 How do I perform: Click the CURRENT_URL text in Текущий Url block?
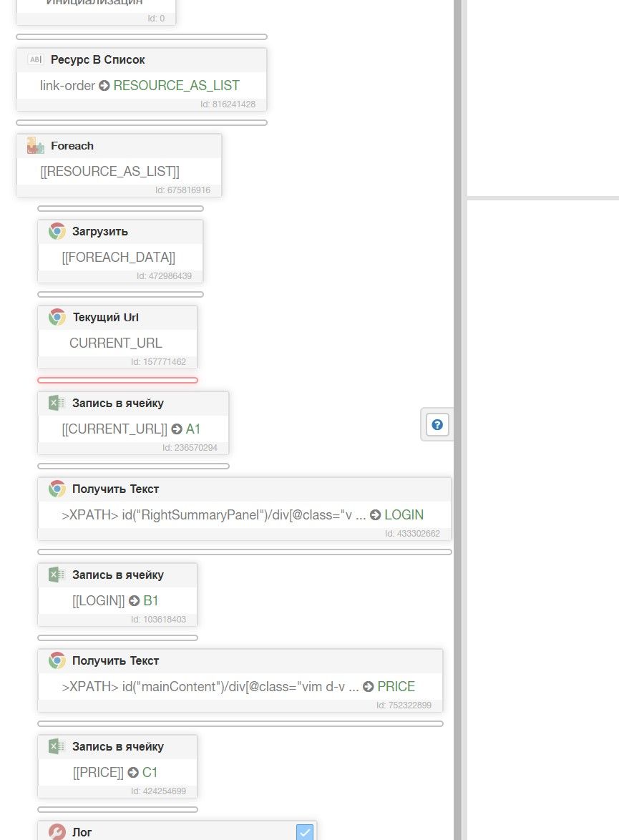click(116, 343)
